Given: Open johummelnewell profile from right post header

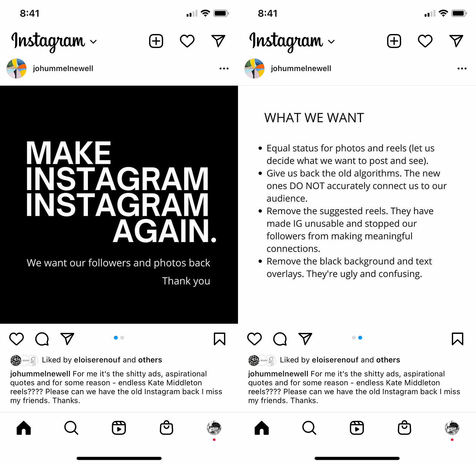Looking at the screenshot, I should click(301, 68).
